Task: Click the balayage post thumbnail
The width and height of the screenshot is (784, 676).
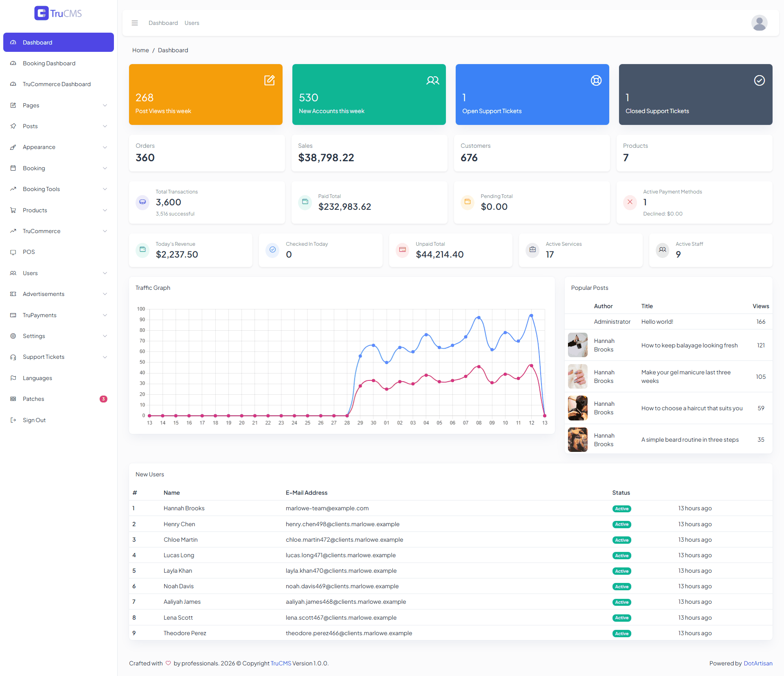Action: pos(578,345)
